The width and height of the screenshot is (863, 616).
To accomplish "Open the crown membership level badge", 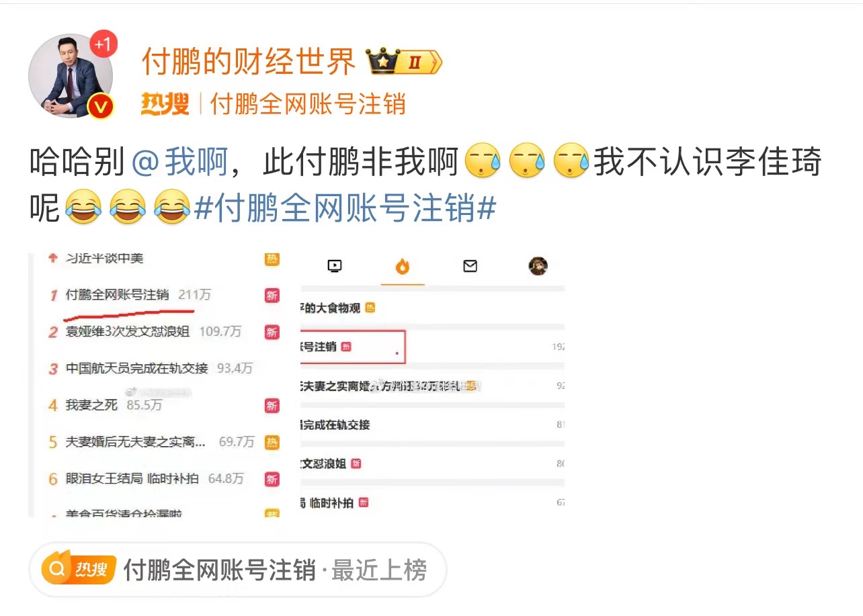I will point(404,62).
